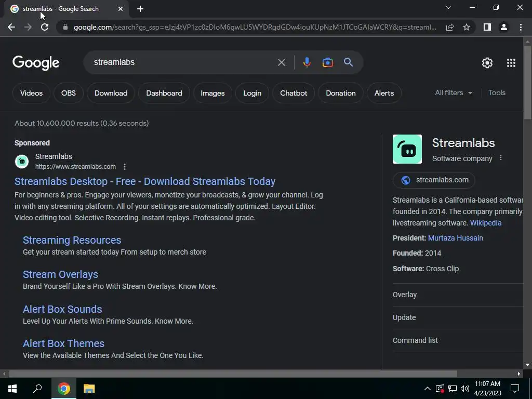Visit streamlabs.com from the knowledge panel
Image resolution: width=532 pixels, height=399 pixels.
434,180
